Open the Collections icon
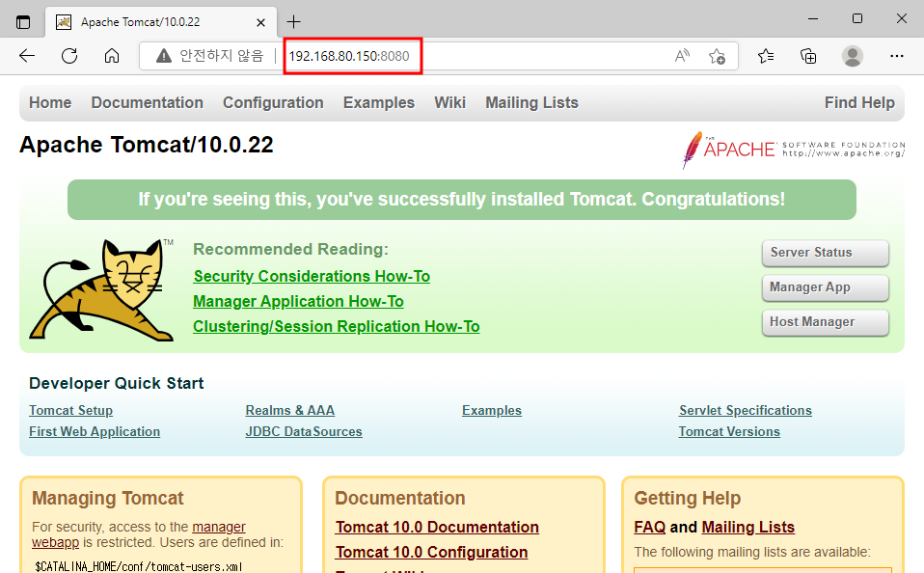924x573 pixels. (808, 56)
